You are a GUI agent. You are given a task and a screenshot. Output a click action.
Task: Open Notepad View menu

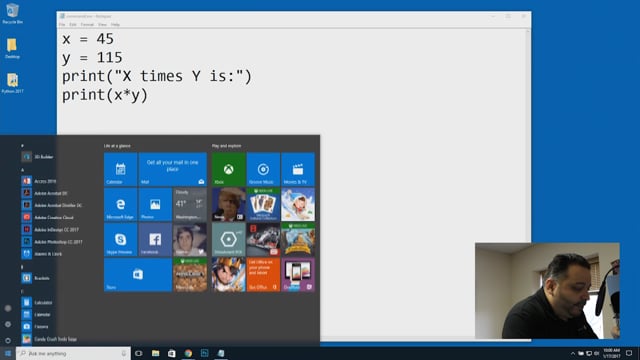(102, 24)
